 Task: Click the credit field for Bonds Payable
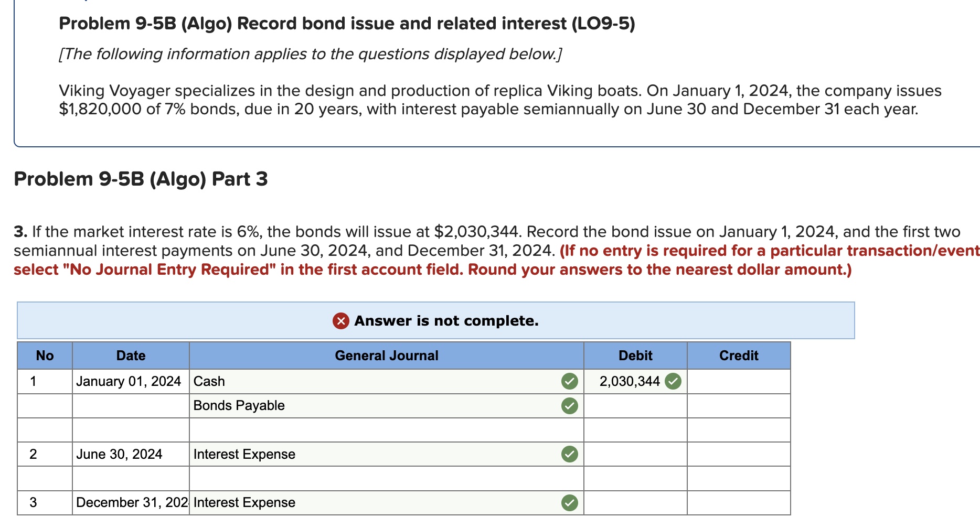coord(738,405)
